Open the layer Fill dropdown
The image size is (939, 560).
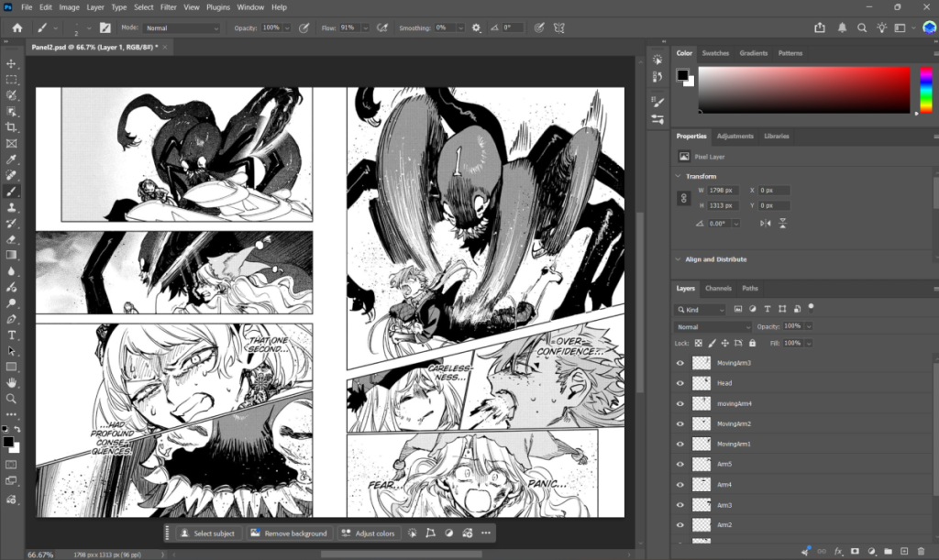[809, 343]
